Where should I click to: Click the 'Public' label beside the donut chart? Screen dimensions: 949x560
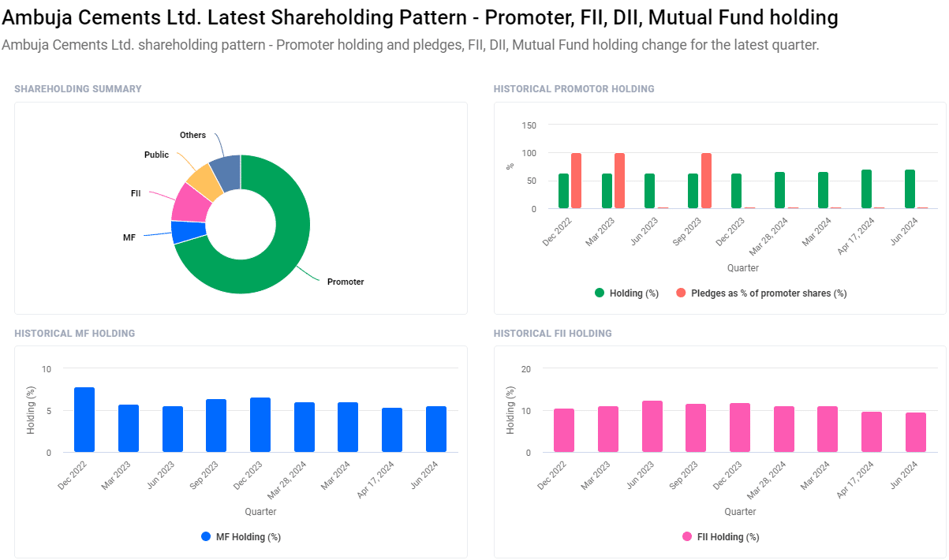coord(156,155)
